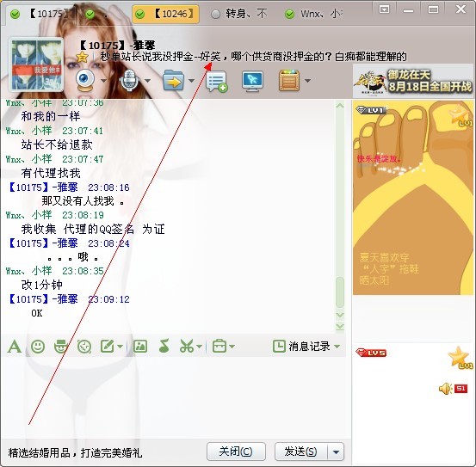The height and width of the screenshot is (467, 476).
Task: Send a window shake nudge icon
Action: (84, 347)
